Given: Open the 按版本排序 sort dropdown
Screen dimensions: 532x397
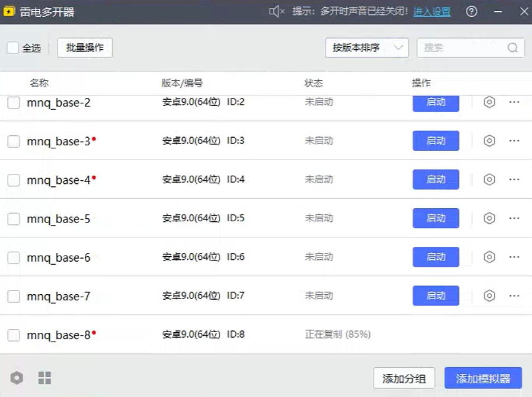Looking at the screenshot, I should click(367, 47).
